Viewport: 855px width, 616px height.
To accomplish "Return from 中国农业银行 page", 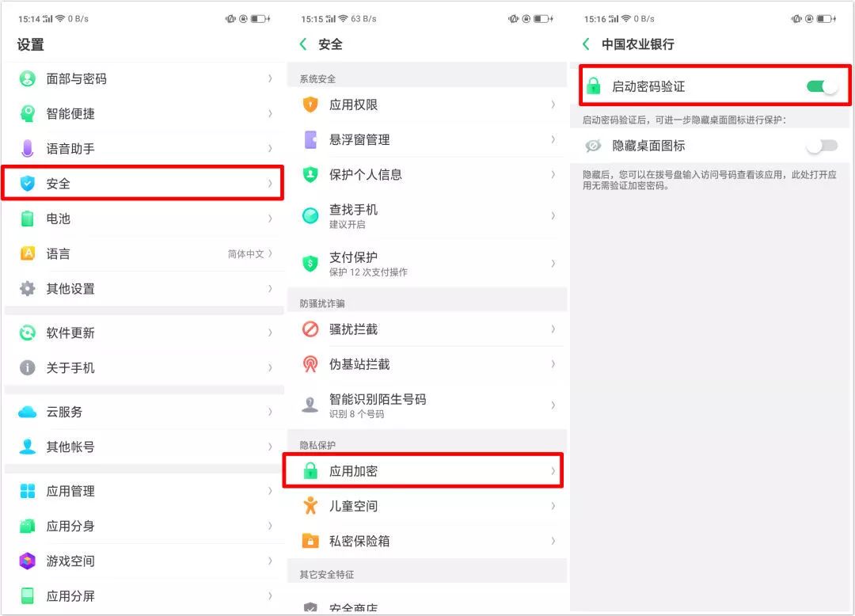I will pos(586,44).
